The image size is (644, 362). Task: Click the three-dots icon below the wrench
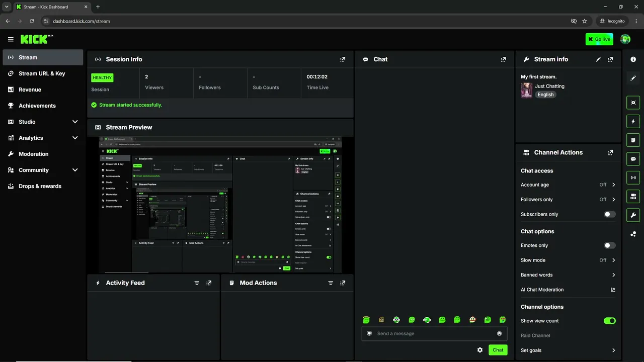click(633, 234)
